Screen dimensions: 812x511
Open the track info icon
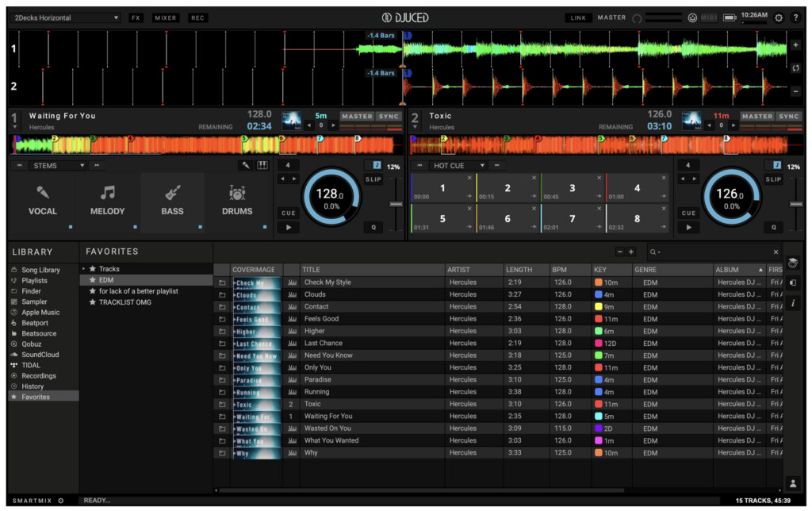coord(793,303)
